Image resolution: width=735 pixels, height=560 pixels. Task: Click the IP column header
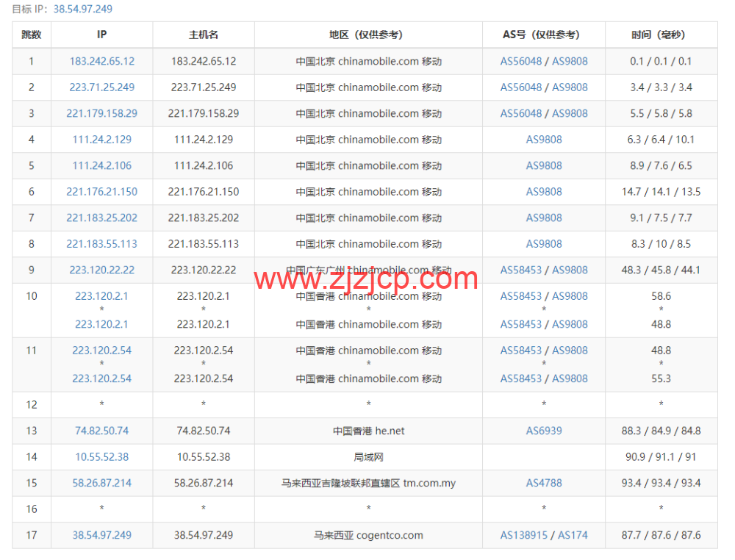click(x=101, y=35)
